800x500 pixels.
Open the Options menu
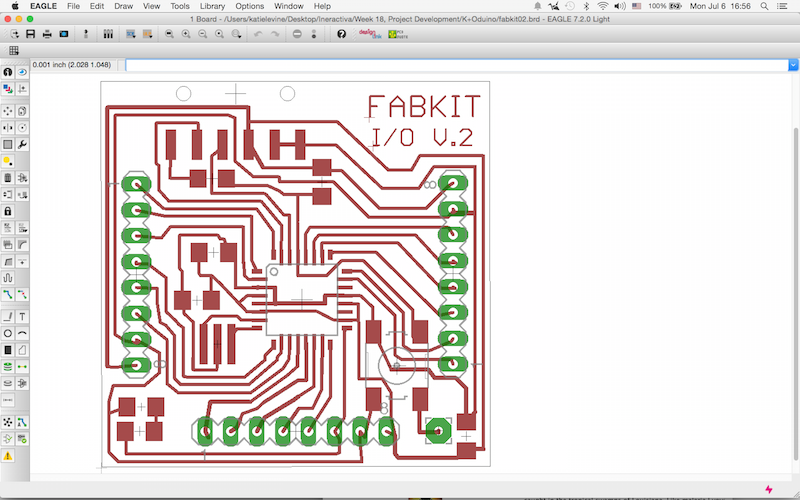pos(249,6)
